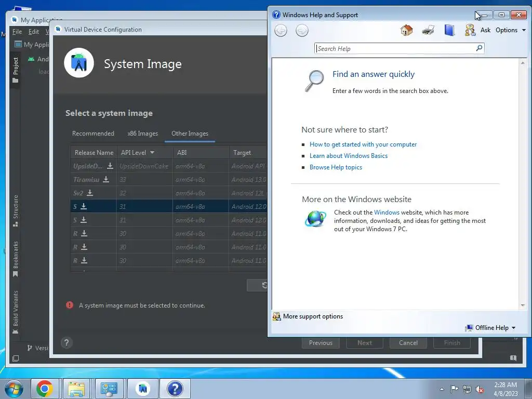Image resolution: width=532 pixels, height=399 pixels.
Task: Select Tiramisu row API 33 cell
Action: click(x=144, y=179)
